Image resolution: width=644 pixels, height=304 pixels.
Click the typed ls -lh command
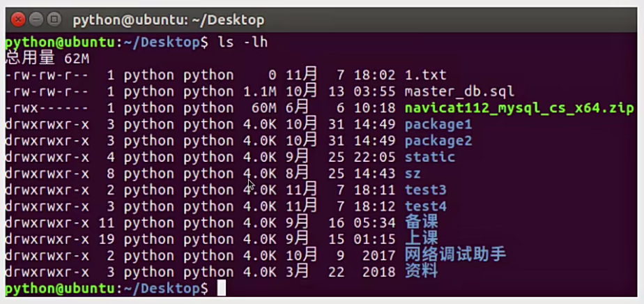243,43
